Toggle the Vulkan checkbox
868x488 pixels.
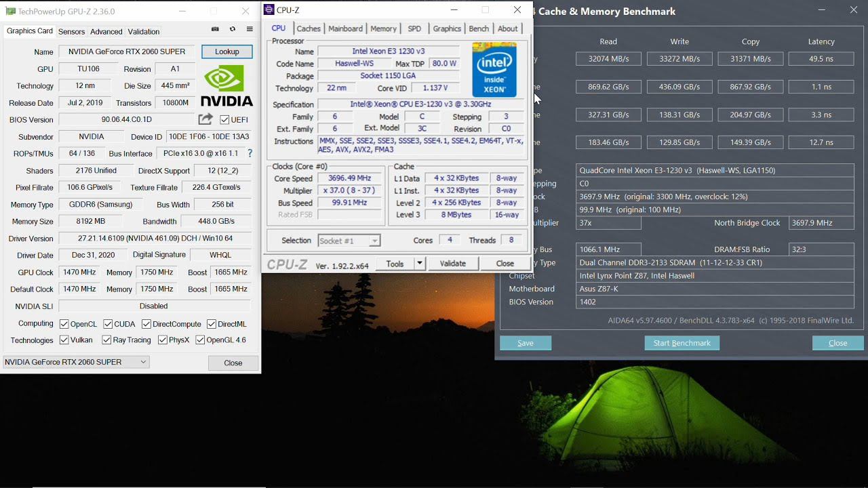[x=64, y=340]
